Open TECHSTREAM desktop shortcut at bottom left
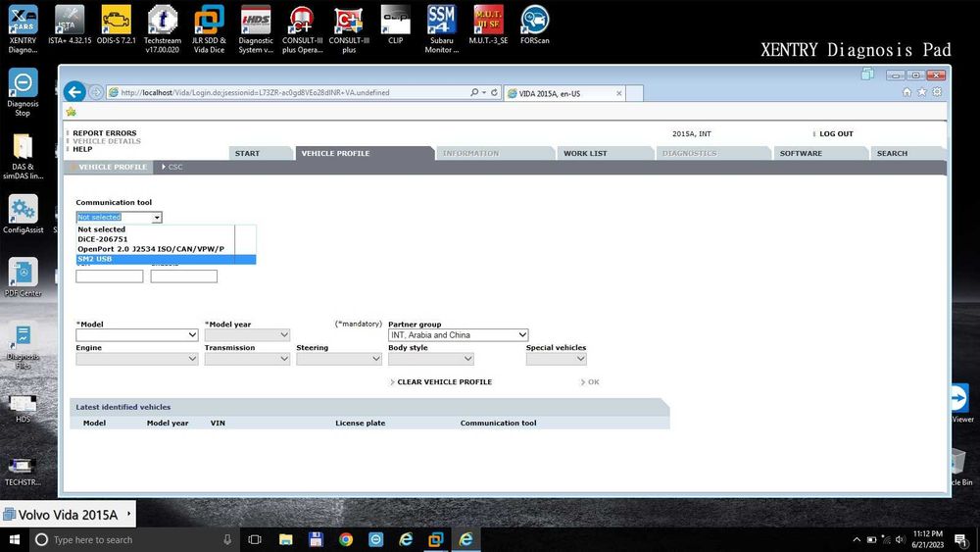The image size is (980, 552). click(24, 472)
